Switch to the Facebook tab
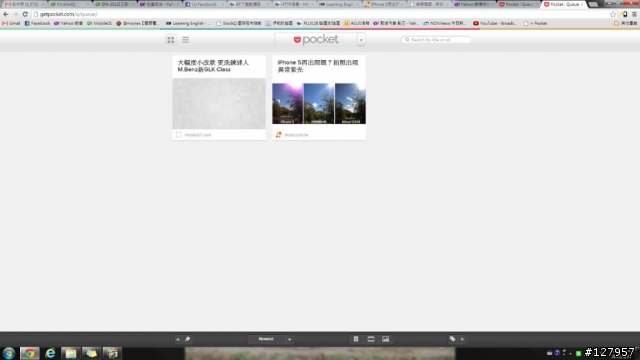Viewport: 640px width, 360px height. coord(203,4)
